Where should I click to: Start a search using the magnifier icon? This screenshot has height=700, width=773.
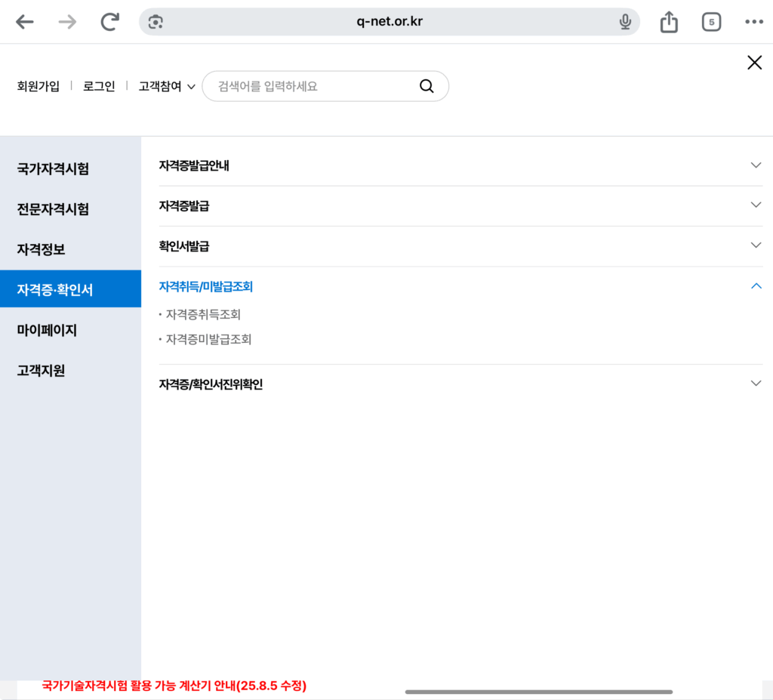[427, 86]
